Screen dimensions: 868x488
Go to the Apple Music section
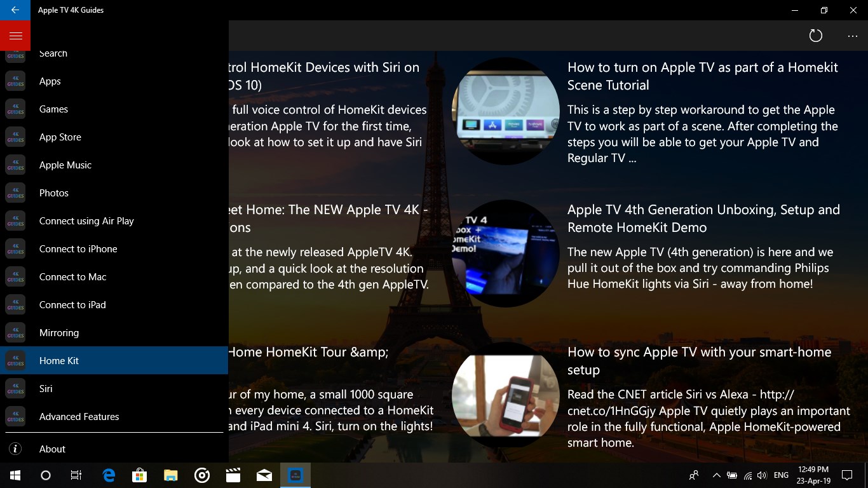pos(114,165)
